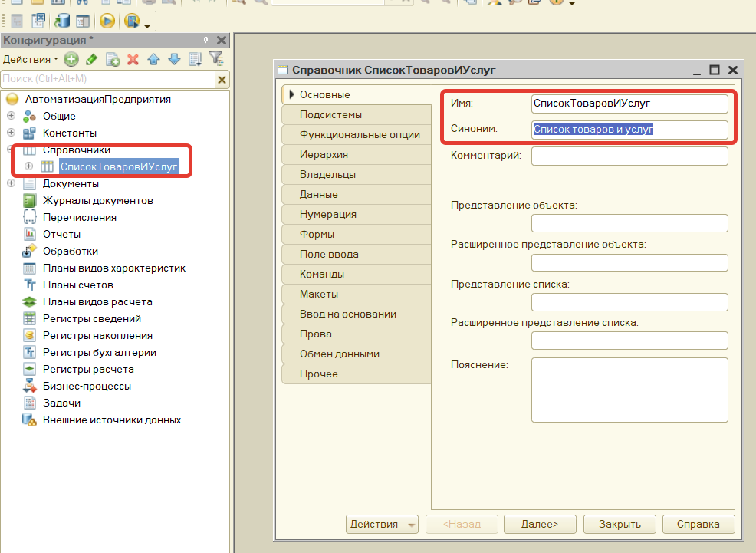Select Регистры накопления in configuration tree
Image resolution: width=756 pixels, height=553 pixels.
tap(97, 336)
